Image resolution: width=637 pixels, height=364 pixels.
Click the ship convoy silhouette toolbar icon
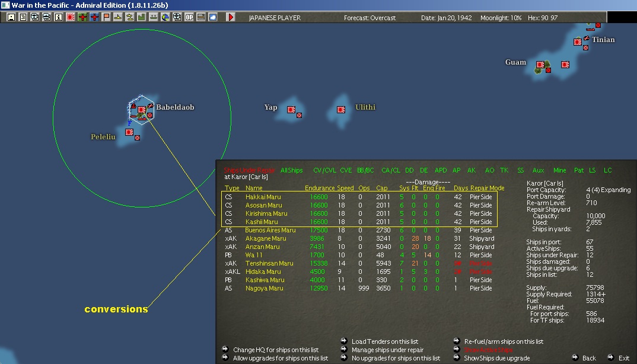153,17
